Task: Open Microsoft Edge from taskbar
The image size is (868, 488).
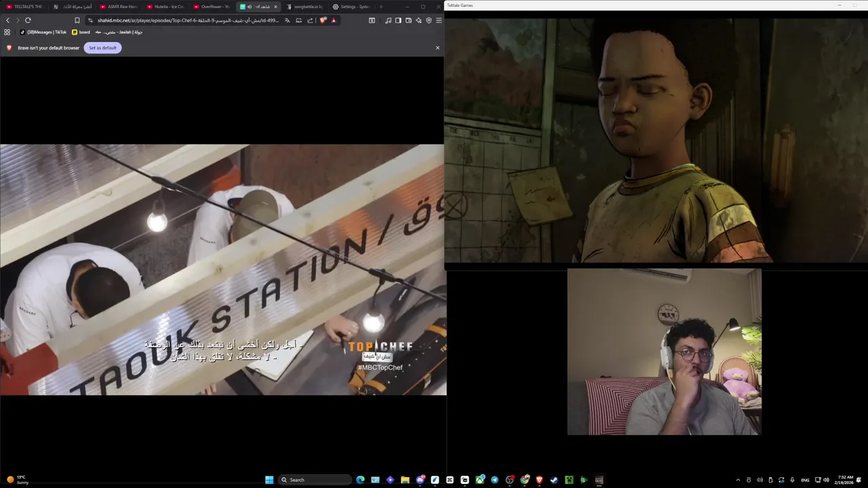Action: click(360, 480)
